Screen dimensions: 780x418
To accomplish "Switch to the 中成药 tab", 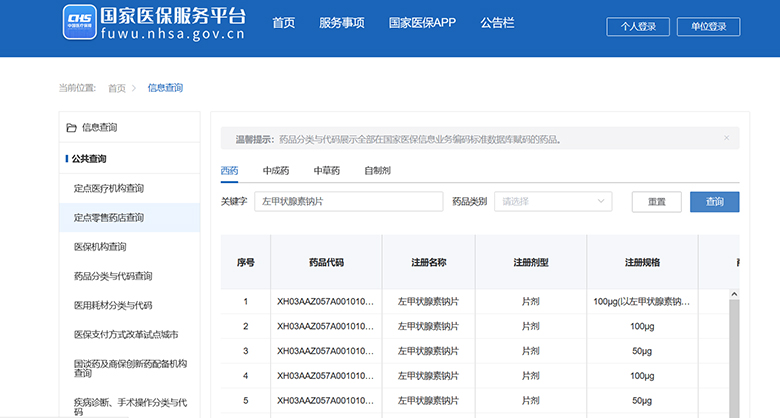I will tap(276, 171).
